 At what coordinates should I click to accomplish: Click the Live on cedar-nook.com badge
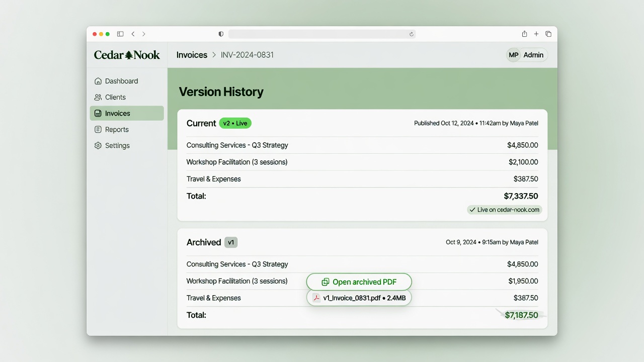(x=504, y=210)
